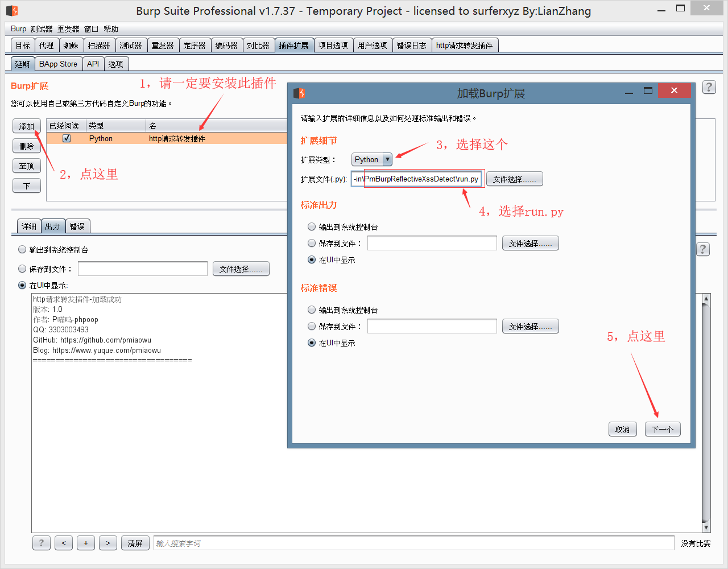The image size is (728, 569).
Task: Open the 窗口 menu
Action: coord(91,29)
